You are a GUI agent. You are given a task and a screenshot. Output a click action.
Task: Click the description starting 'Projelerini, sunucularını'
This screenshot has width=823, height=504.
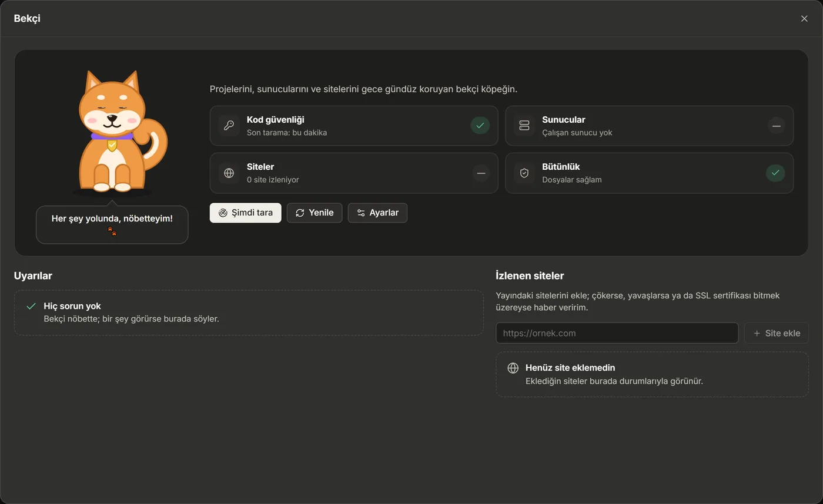363,89
